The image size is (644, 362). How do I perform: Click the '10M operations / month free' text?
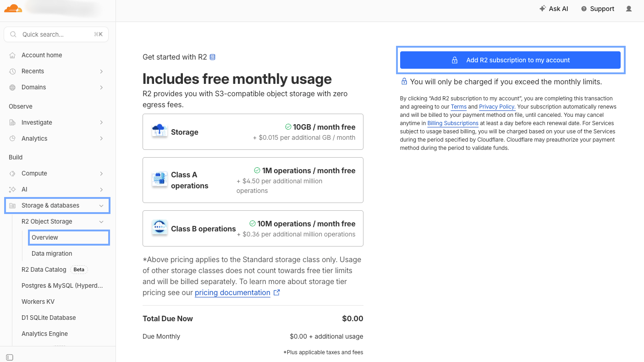[x=306, y=224]
